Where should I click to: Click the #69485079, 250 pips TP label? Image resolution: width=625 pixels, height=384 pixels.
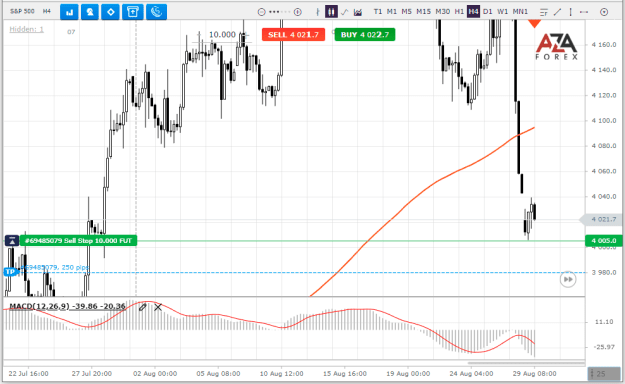pos(55,267)
